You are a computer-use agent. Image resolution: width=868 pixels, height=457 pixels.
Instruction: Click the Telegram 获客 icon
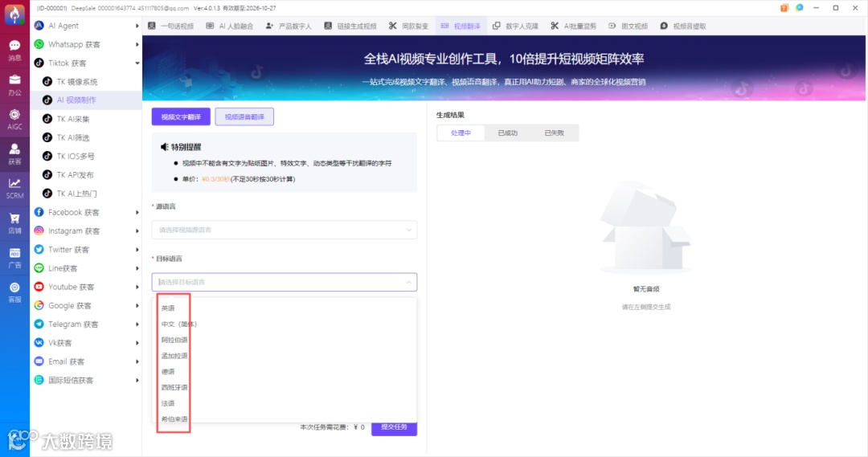click(x=39, y=324)
